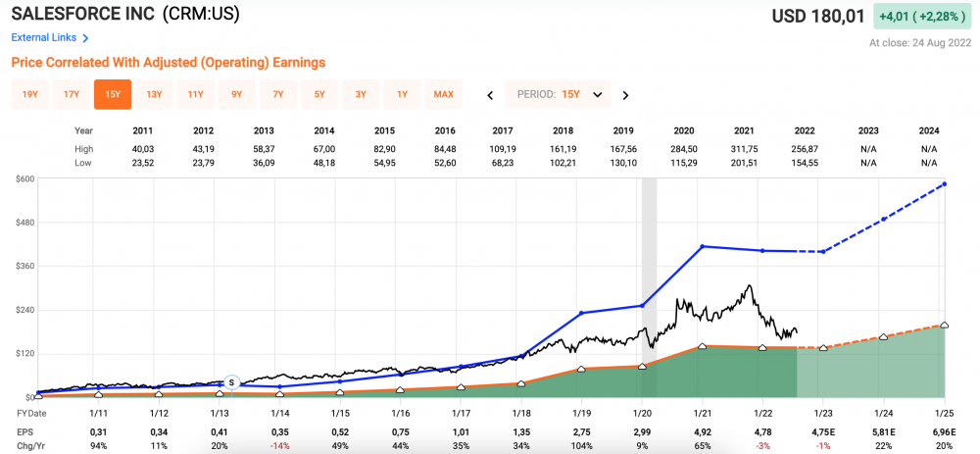Click the At close: 24 Aug 2022 text
Screen dimensions: 980x454
(920, 43)
